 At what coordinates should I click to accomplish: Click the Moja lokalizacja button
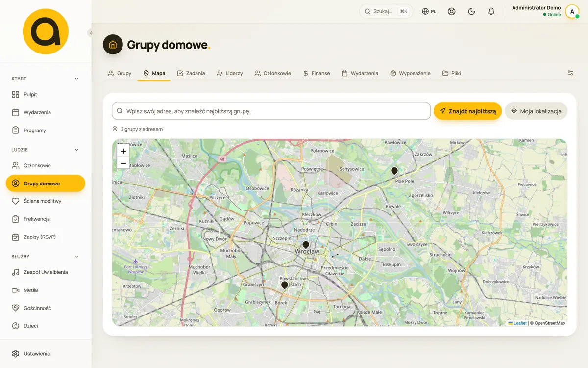[x=536, y=111]
